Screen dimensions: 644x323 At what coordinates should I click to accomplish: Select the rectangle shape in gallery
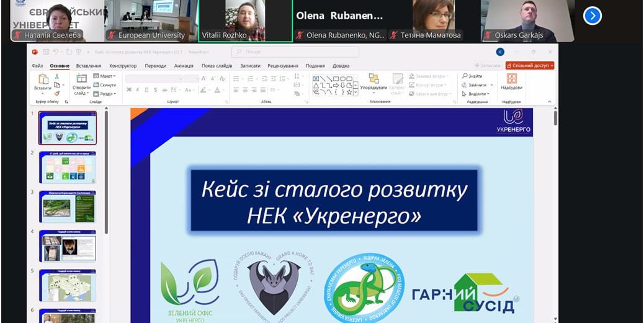coord(336,78)
